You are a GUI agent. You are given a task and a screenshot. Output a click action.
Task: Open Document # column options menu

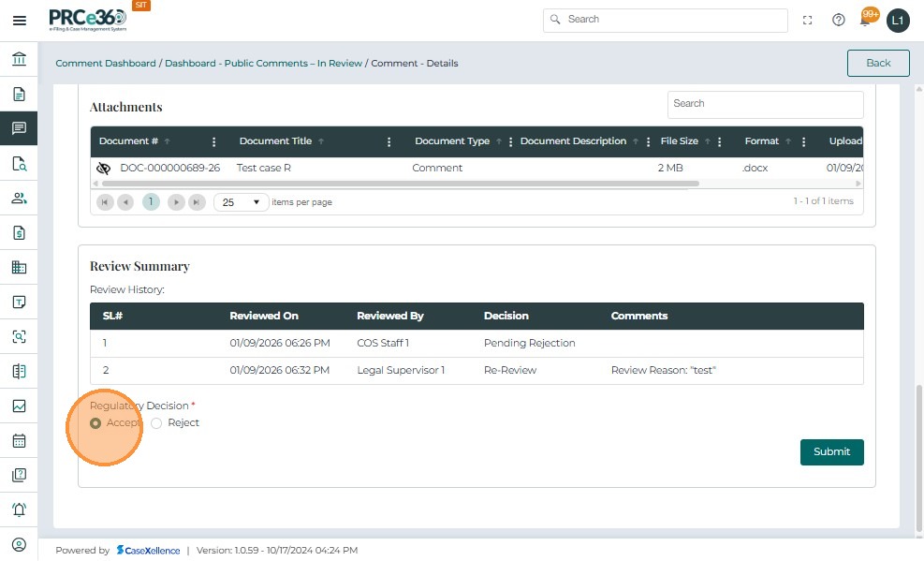[213, 142]
